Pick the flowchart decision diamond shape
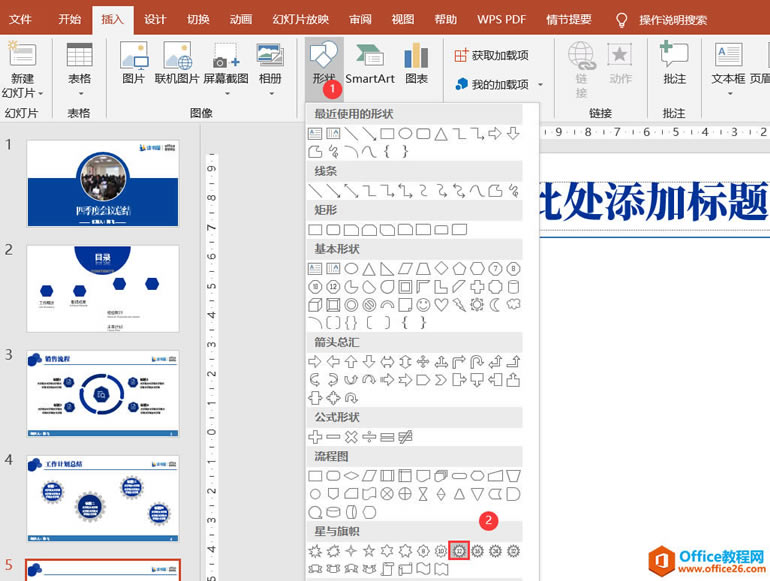This screenshot has height=581, width=770. pos(351,475)
